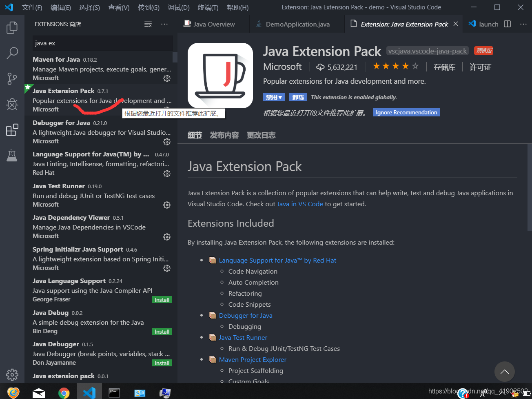Split the editor to the right

point(507,24)
